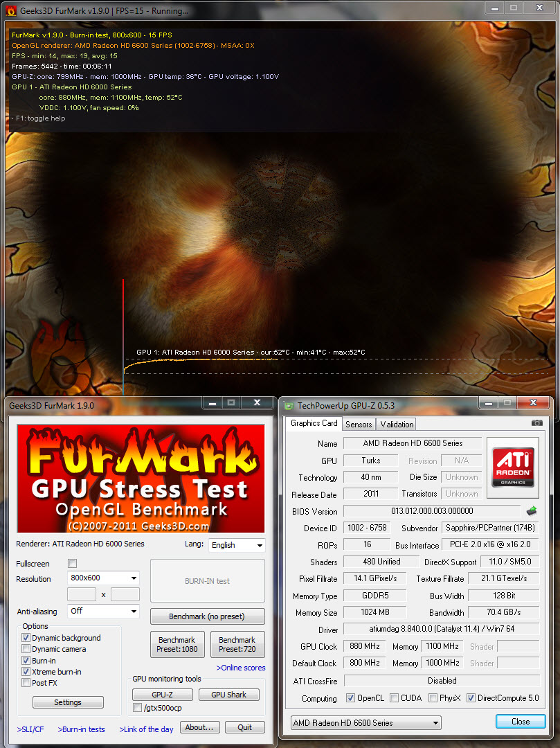The image size is (560, 748).
Task: Open the Lang dropdown showing English
Action: pos(237,545)
